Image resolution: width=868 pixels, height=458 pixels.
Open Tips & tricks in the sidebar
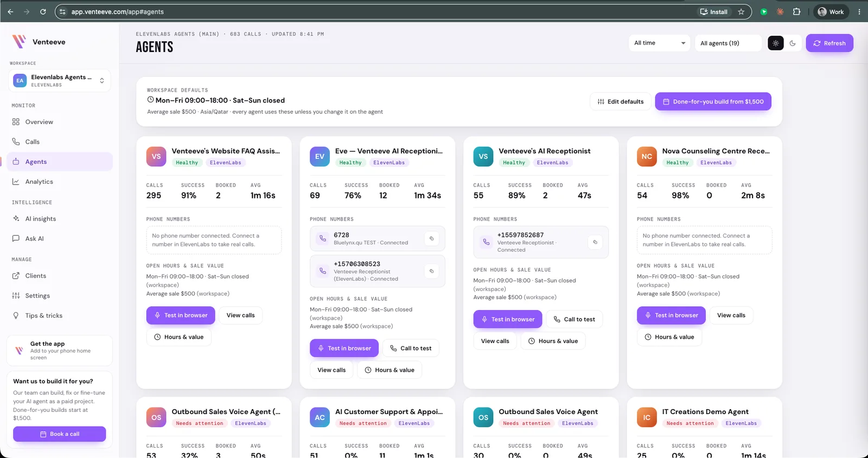(x=60, y=315)
